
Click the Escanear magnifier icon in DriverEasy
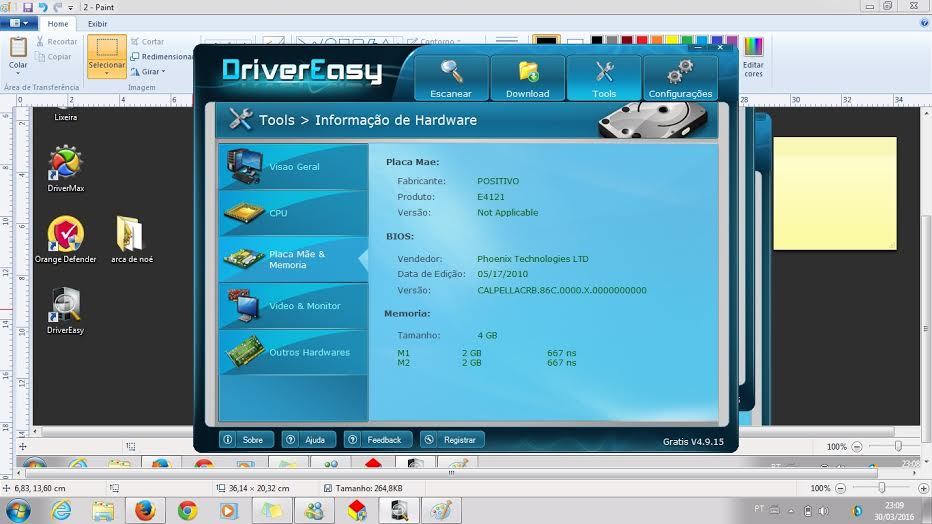(x=451, y=72)
